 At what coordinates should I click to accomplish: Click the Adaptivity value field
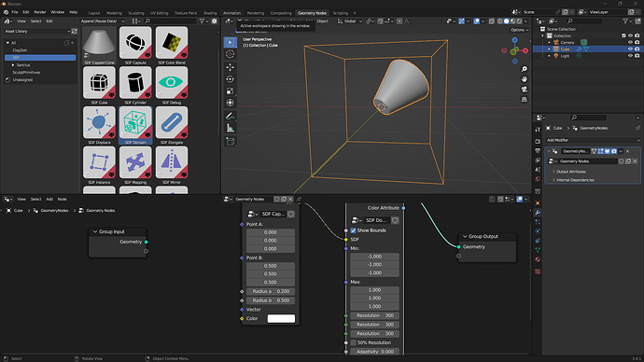375,352
